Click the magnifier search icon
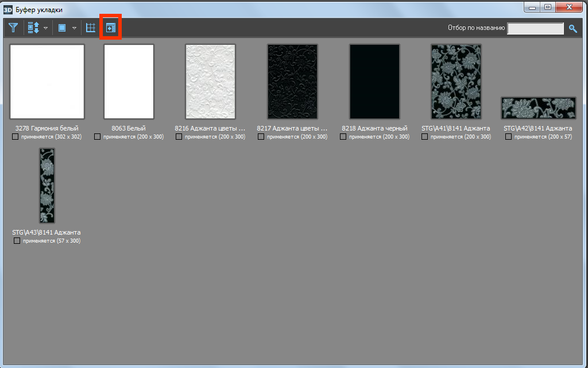Image resolution: width=588 pixels, height=368 pixels. (572, 28)
